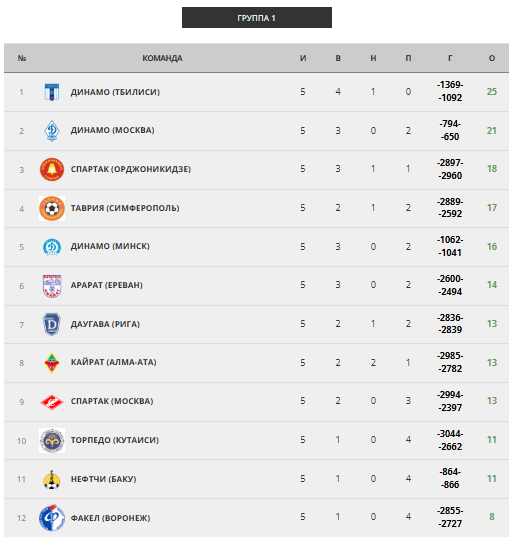Click the Динамо (Москва) crest icon
Image resolution: width=518 pixels, height=542 pixels.
point(52,131)
